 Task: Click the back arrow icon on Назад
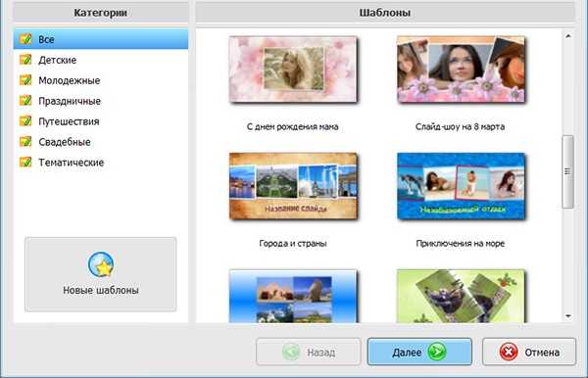291,352
